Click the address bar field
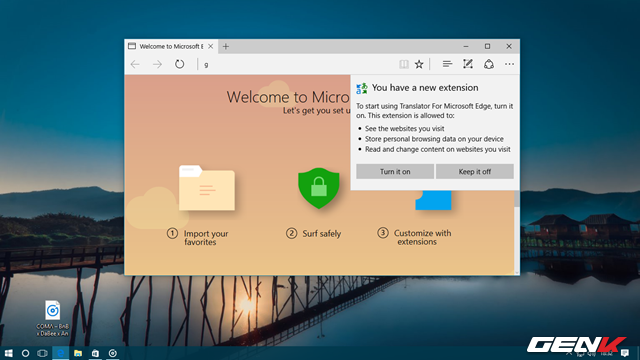 point(298,64)
